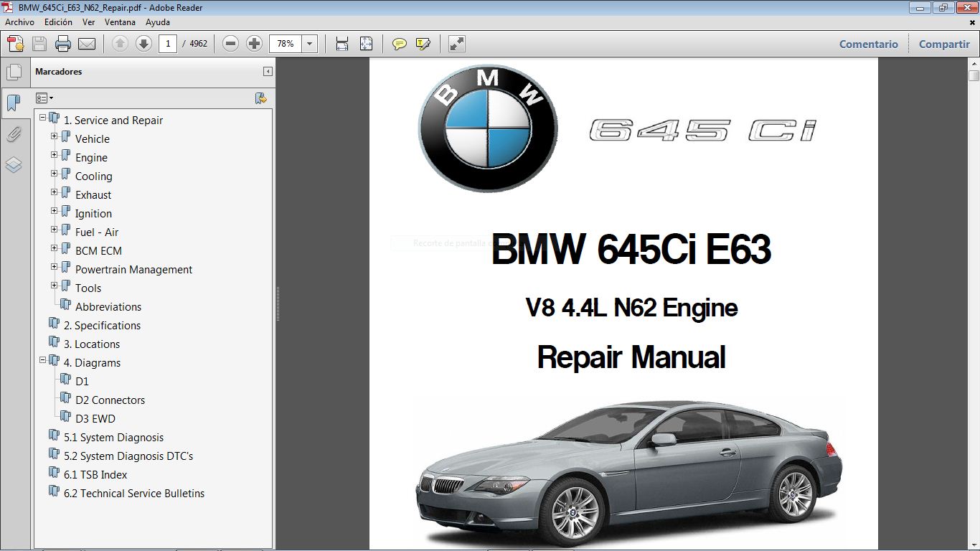Select the D1 bookmark
Screen dimensions: 980x551
[x=82, y=382]
